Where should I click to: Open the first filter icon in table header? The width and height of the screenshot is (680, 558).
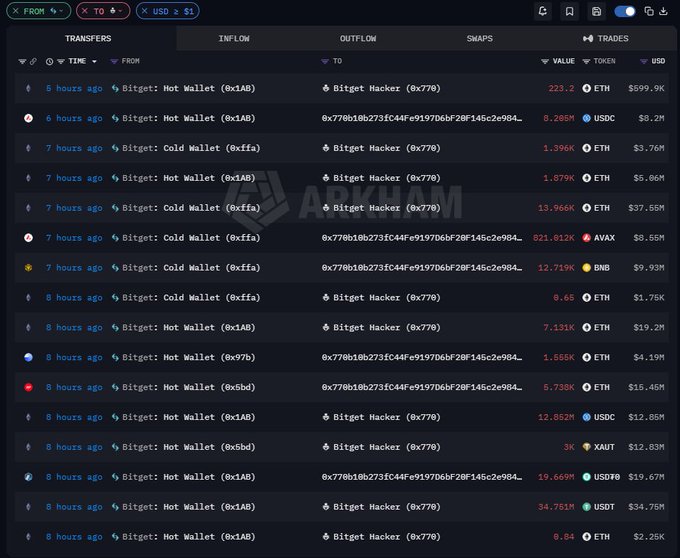(22, 61)
